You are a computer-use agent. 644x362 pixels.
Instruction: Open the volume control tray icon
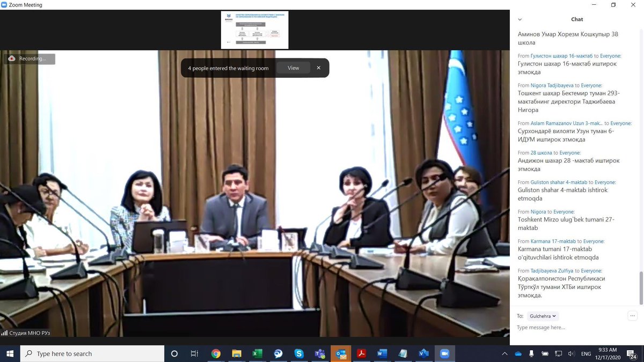571,354
